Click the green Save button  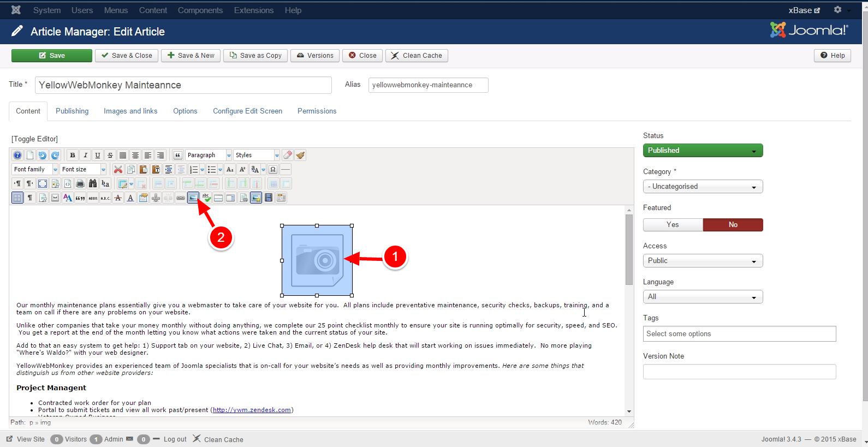52,56
